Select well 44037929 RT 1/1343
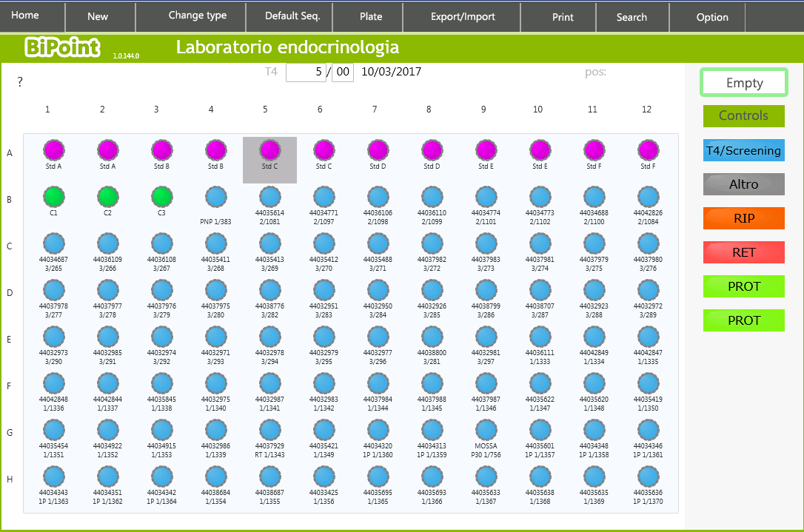 (270, 430)
